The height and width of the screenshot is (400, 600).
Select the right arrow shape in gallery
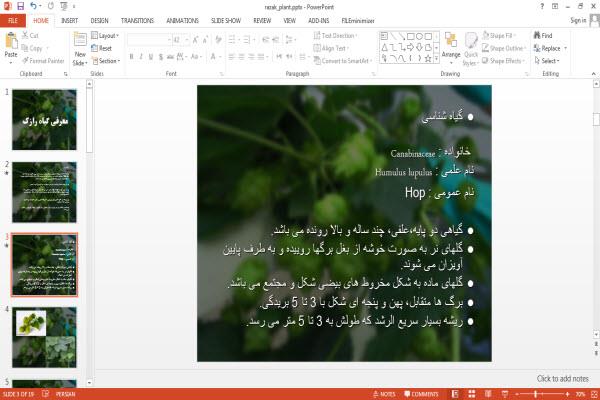411,47
